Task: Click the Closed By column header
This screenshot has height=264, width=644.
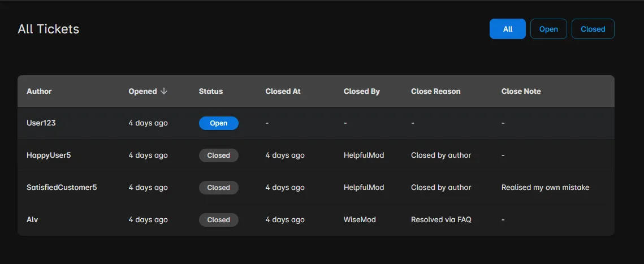Action: click(x=361, y=92)
